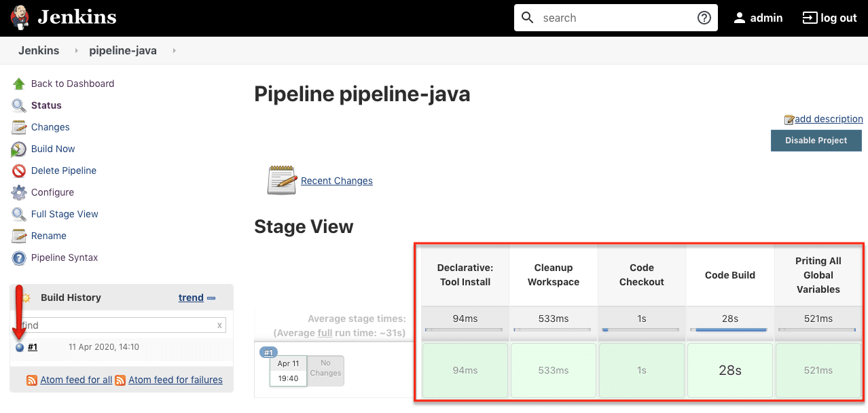Collapse Build History using the trend toggle icon
Screen dimensions: 868x413
click(211, 298)
